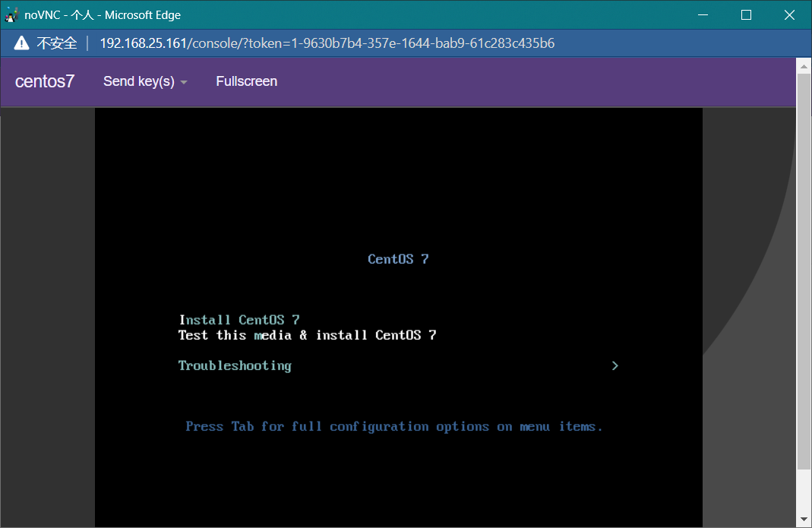Click the scrollbar up arrow
The image size is (812, 528).
pos(804,66)
